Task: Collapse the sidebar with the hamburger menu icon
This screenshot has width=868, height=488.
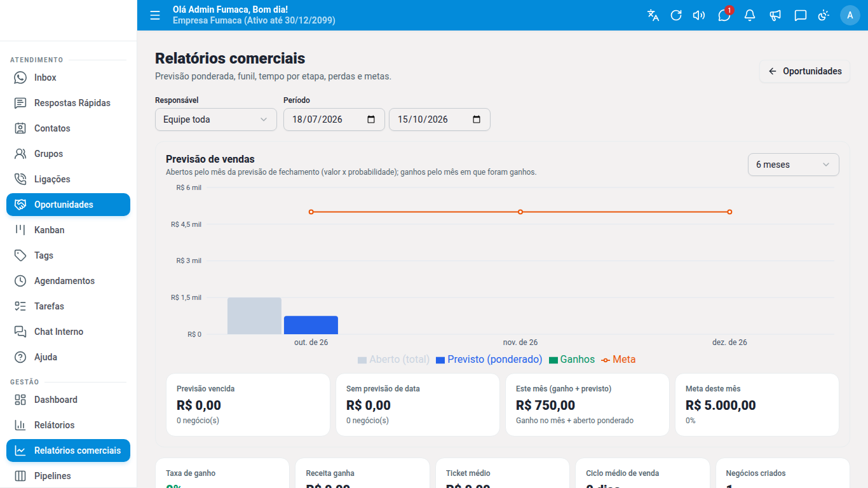Action: [155, 15]
